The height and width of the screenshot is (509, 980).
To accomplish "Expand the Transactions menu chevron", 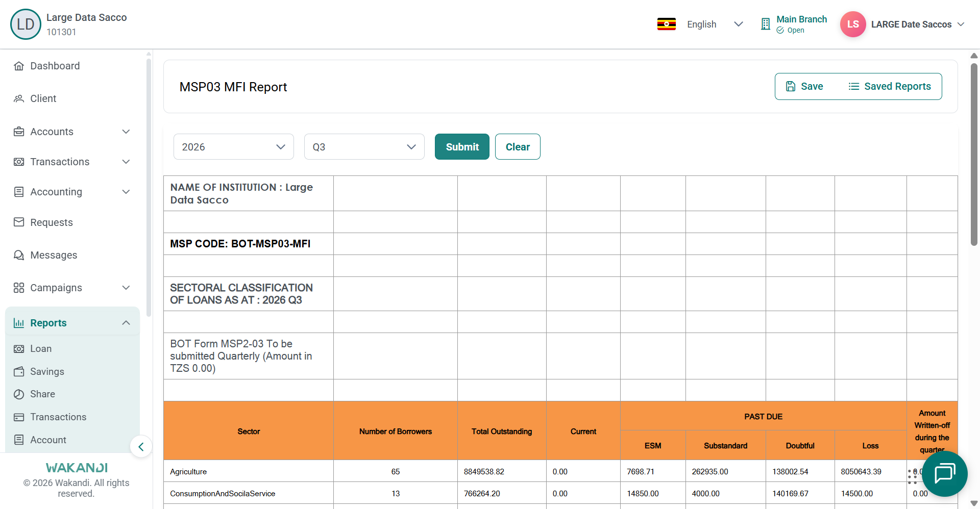I will (126, 162).
